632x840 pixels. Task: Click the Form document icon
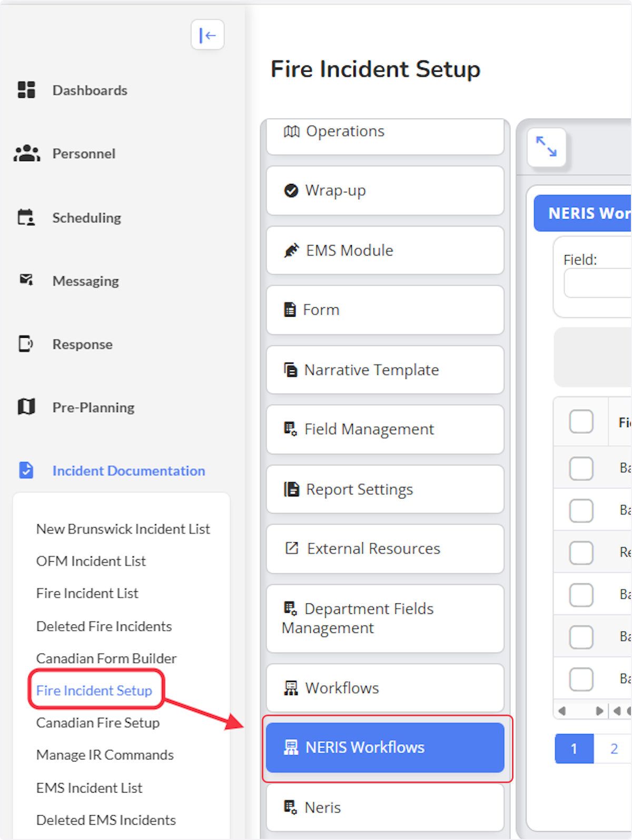(x=290, y=309)
